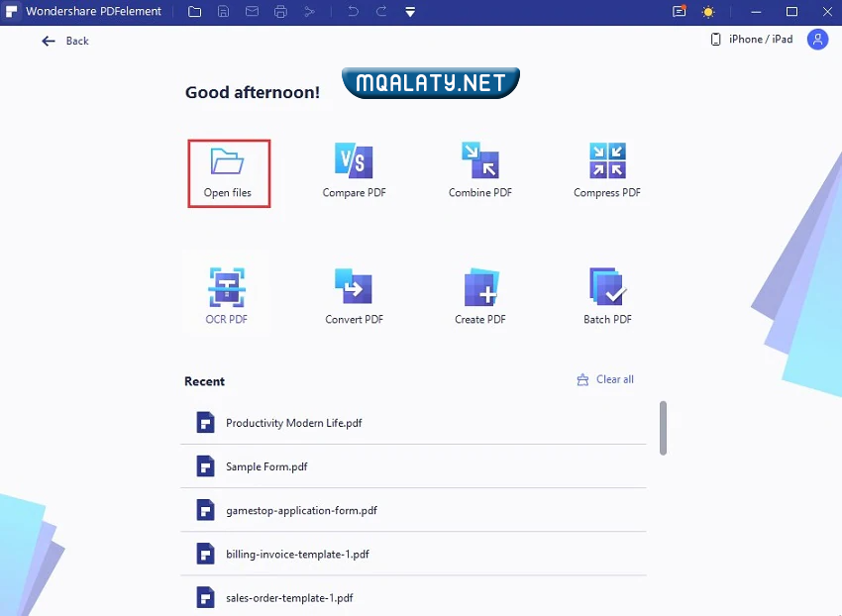Launch Compress PDF tool
Image resolution: width=842 pixels, height=616 pixels.
pos(607,170)
